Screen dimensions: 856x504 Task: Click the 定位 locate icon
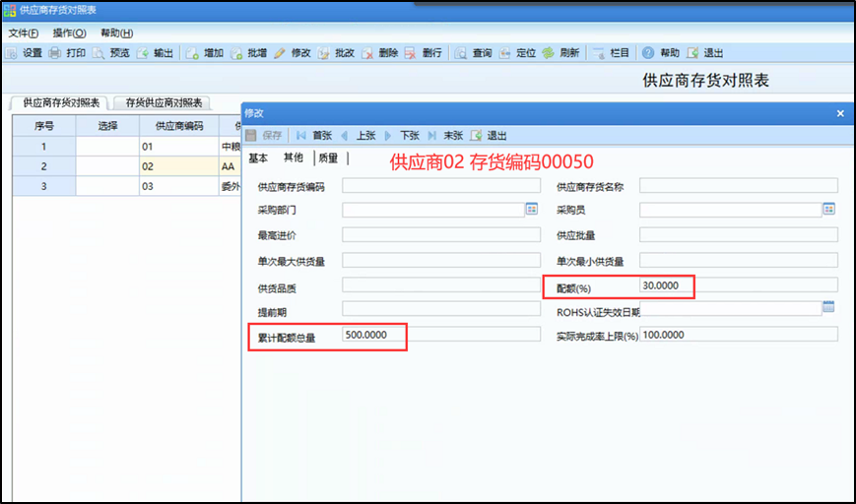(505, 53)
